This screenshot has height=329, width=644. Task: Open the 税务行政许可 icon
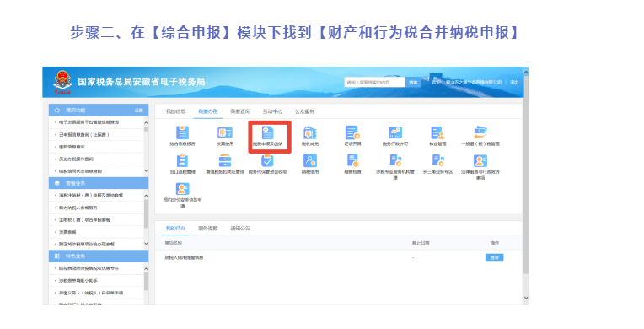395,132
